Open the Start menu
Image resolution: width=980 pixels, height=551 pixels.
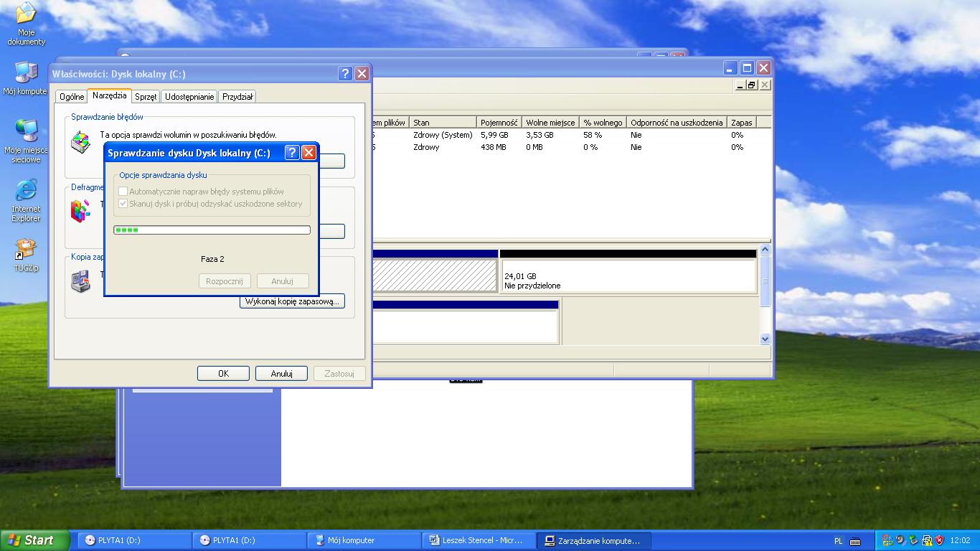click(x=35, y=540)
